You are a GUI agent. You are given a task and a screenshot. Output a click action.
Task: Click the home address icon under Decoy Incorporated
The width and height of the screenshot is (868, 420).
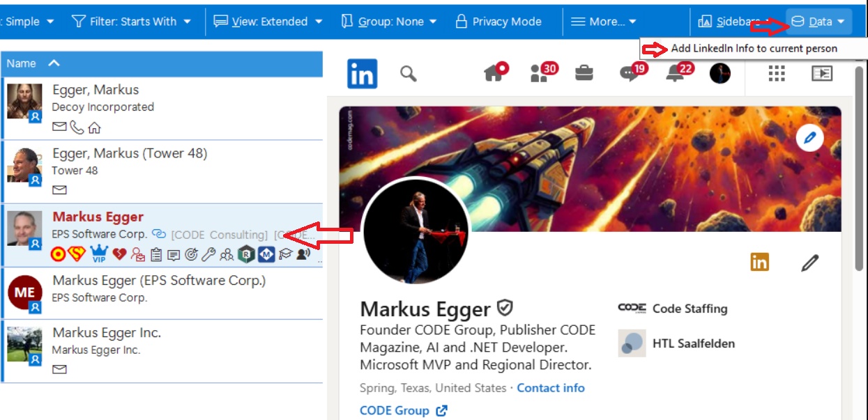[x=94, y=127]
